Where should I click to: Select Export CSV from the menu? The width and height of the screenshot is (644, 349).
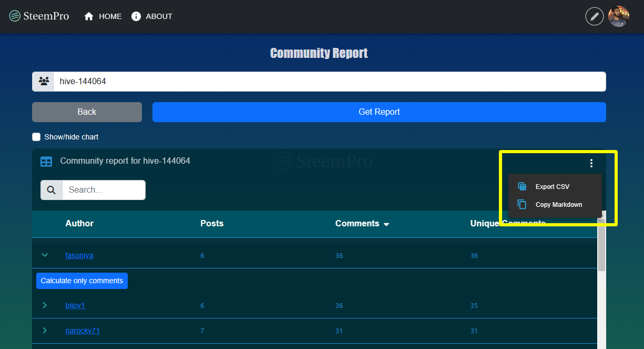(x=555, y=187)
